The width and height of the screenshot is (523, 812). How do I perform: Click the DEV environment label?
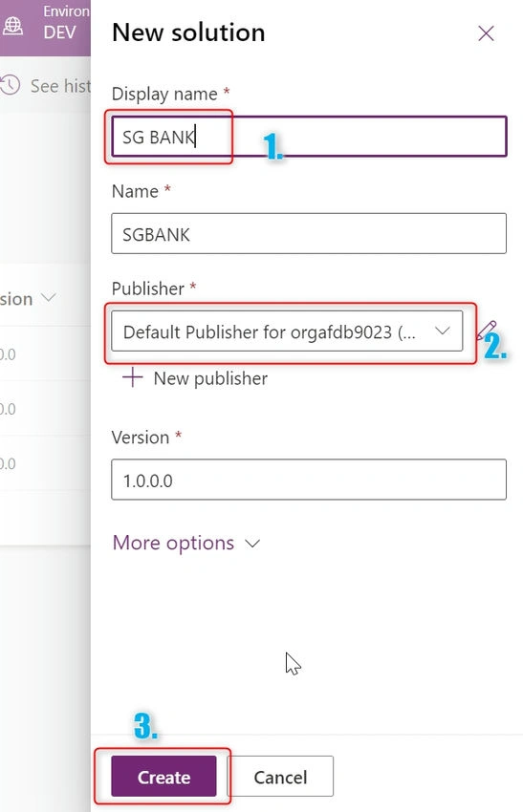click(x=59, y=32)
